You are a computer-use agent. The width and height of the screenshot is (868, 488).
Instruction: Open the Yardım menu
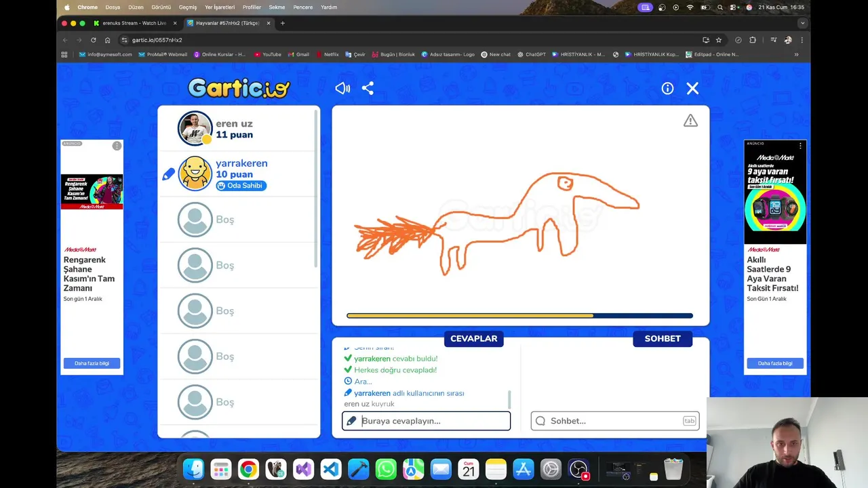329,7
